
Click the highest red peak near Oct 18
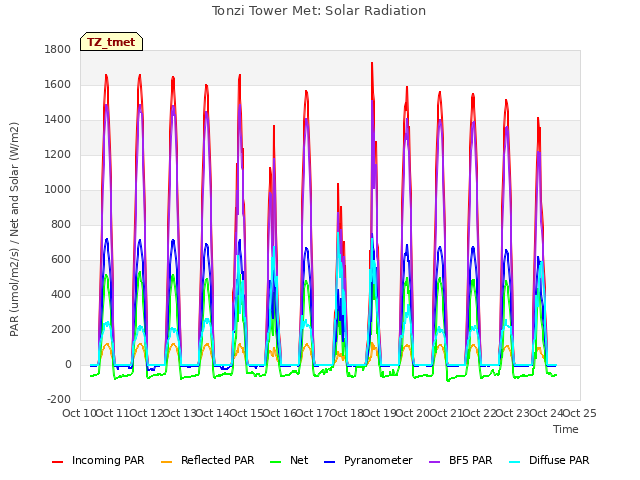[x=372, y=63]
